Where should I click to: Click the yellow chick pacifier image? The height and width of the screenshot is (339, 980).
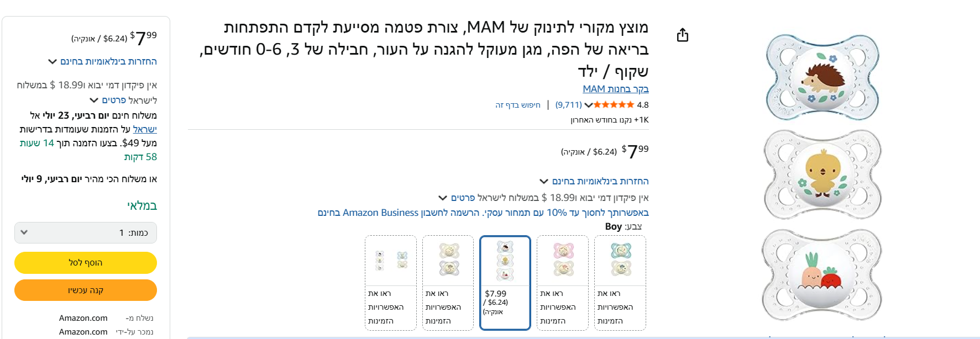tap(822, 174)
